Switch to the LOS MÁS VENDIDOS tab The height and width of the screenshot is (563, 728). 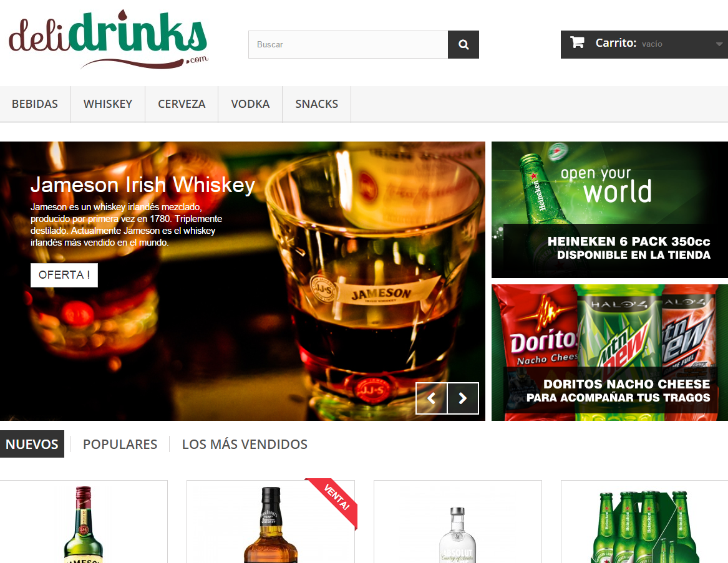(x=244, y=444)
